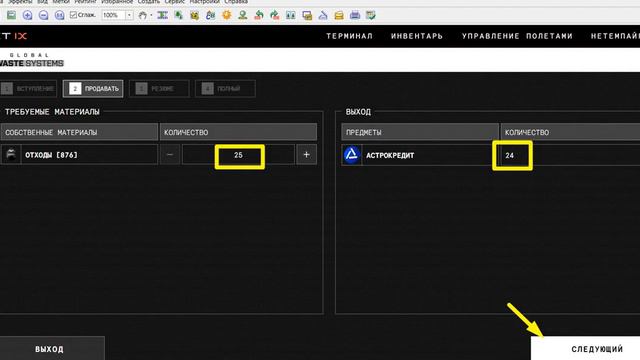
Task: Select step 2 Продавать tab
Action: [93, 89]
